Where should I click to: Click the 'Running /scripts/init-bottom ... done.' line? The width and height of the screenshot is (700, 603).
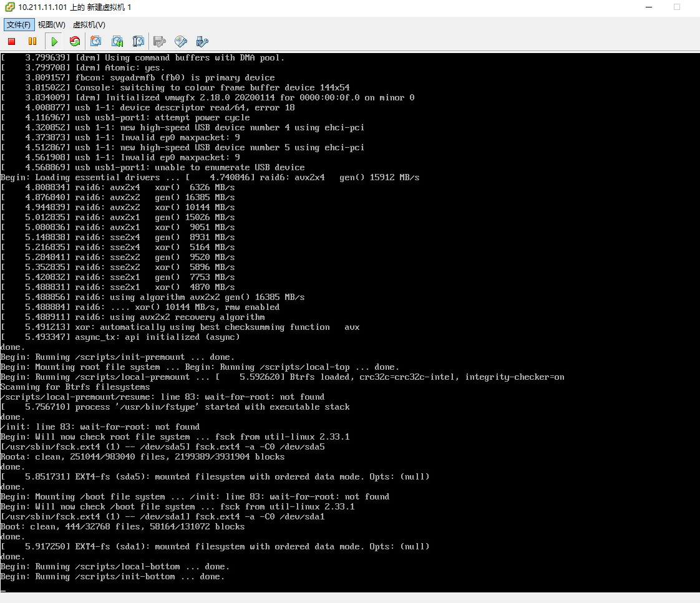(112, 577)
